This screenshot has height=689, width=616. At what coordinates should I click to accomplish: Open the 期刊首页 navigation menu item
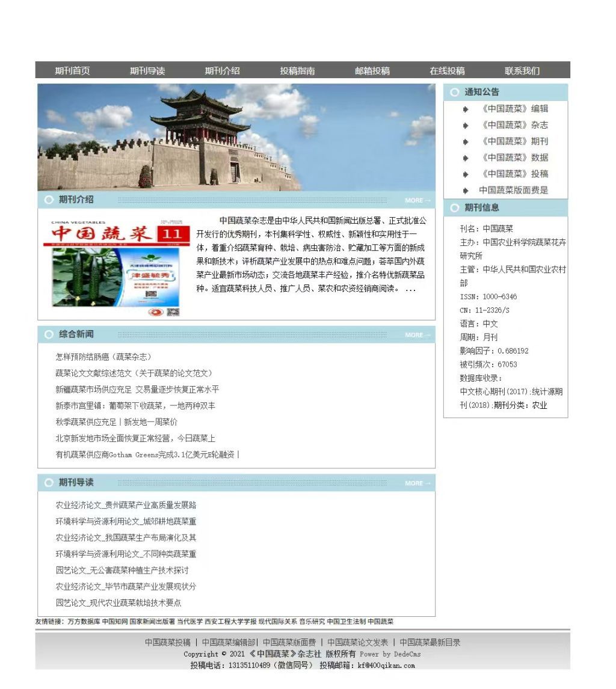coord(73,70)
